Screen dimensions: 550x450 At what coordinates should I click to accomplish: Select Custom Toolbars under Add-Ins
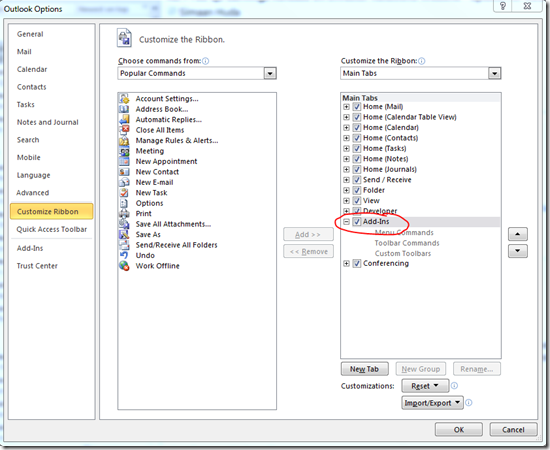click(403, 253)
